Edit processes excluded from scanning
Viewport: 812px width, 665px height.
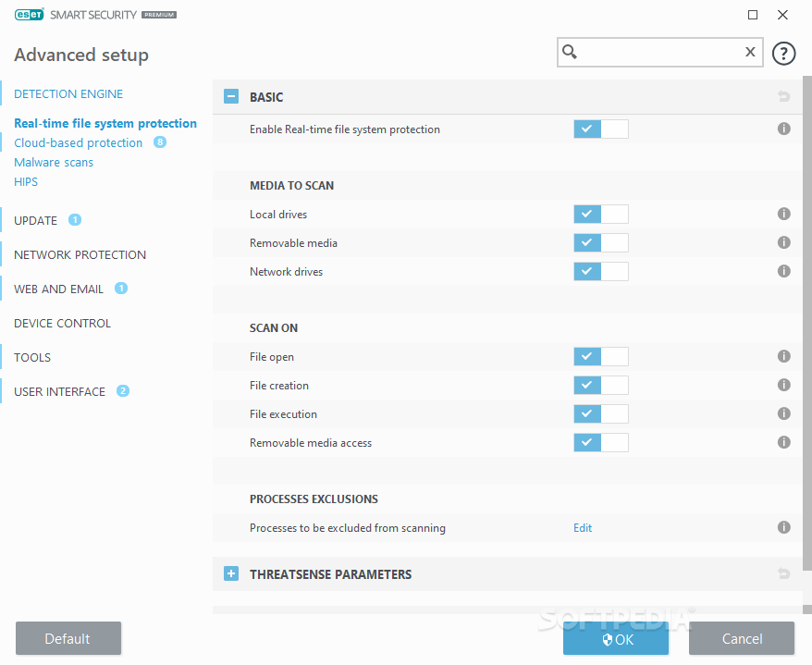[583, 528]
